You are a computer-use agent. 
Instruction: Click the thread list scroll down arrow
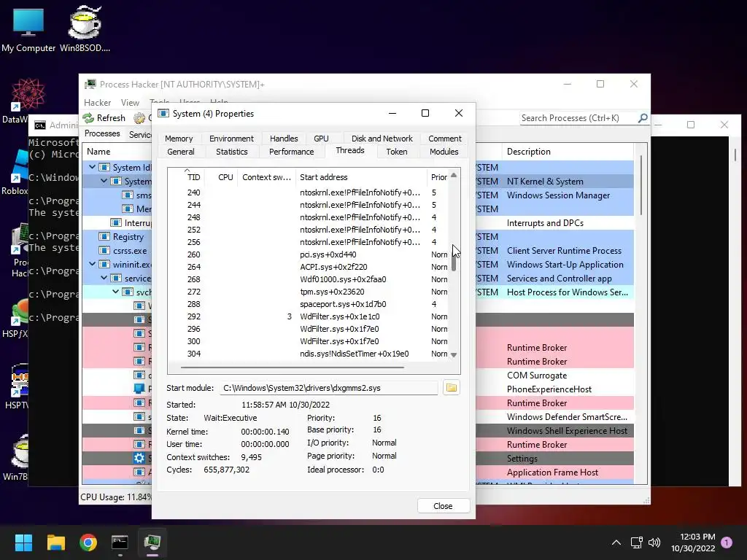click(x=454, y=355)
